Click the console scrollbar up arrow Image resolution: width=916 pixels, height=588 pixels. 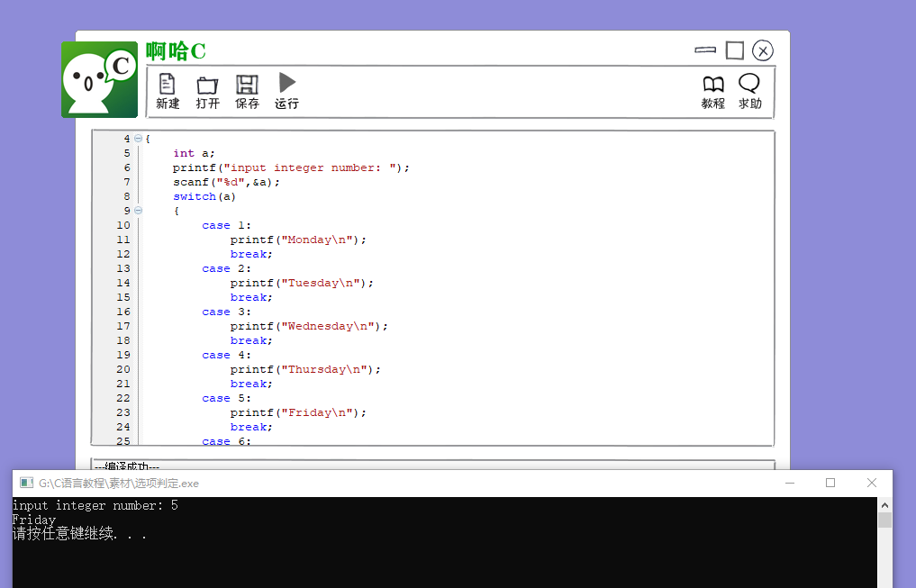coord(884,505)
